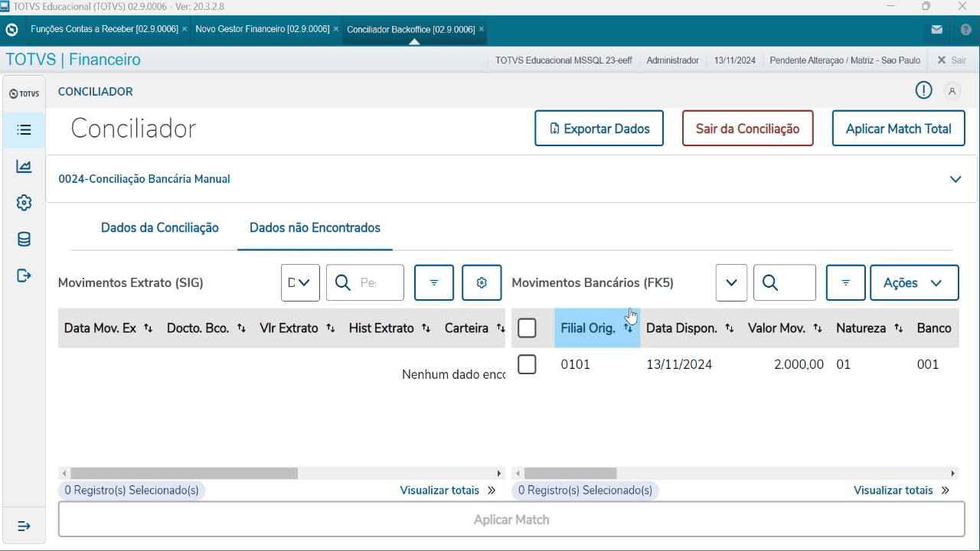Click the 2.000,00 Valor Mov. cell
The width and height of the screenshot is (980, 551).
[799, 364]
